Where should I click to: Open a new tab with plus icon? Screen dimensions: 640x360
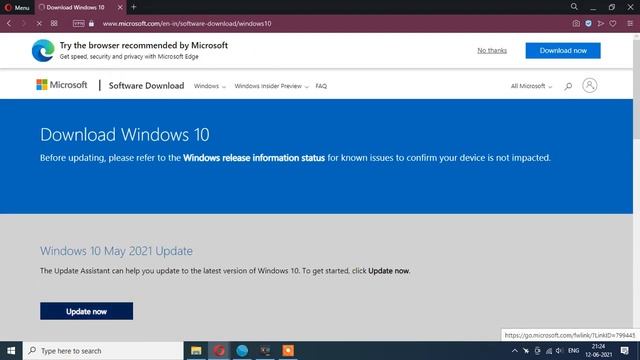tap(133, 7)
